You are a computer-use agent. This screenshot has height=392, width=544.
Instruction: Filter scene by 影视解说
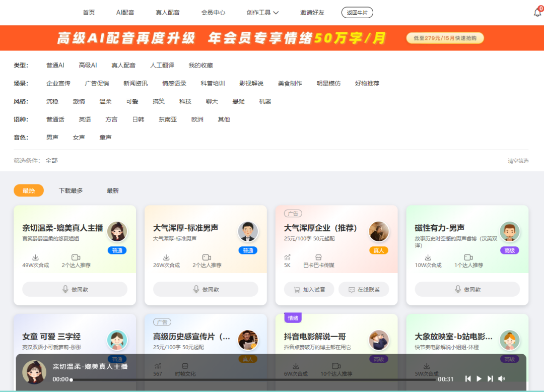click(x=251, y=83)
